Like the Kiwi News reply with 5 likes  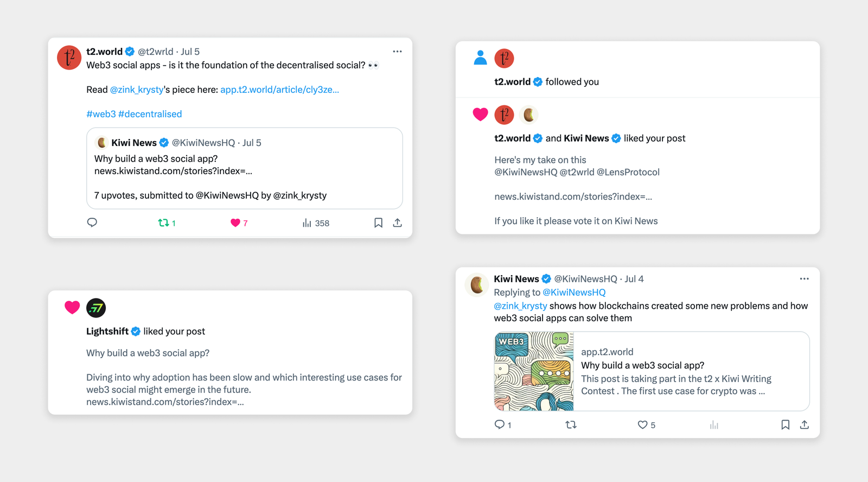pyautogui.click(x=646, y=425)
